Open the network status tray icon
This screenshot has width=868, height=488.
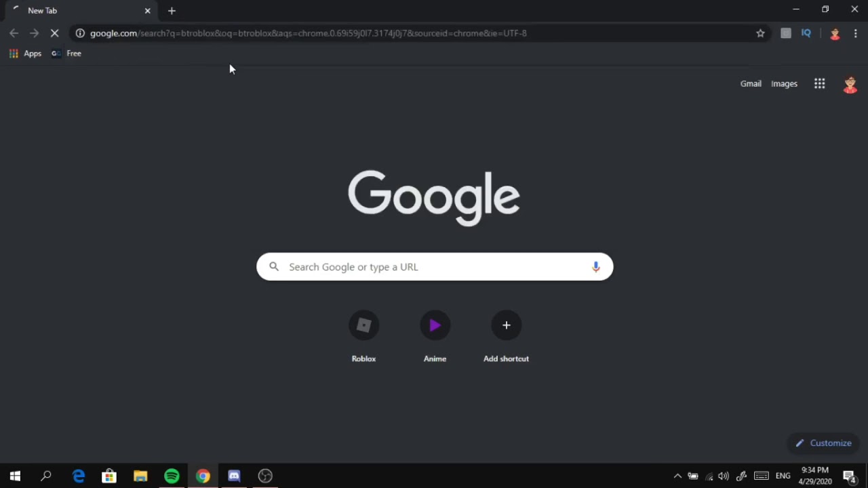coord(709,476)
